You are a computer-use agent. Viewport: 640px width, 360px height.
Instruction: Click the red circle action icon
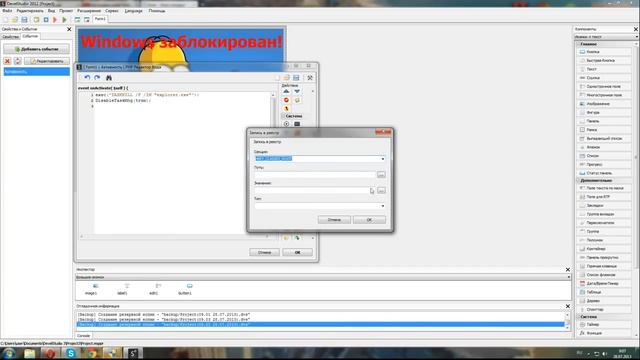pyautogui.click(x=286, y=100)
